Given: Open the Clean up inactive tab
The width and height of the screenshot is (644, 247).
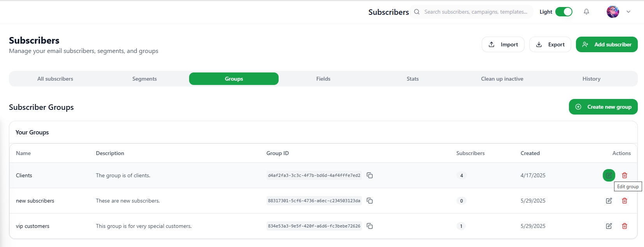Looking at the screenshot, I should (x=502, y=79).
